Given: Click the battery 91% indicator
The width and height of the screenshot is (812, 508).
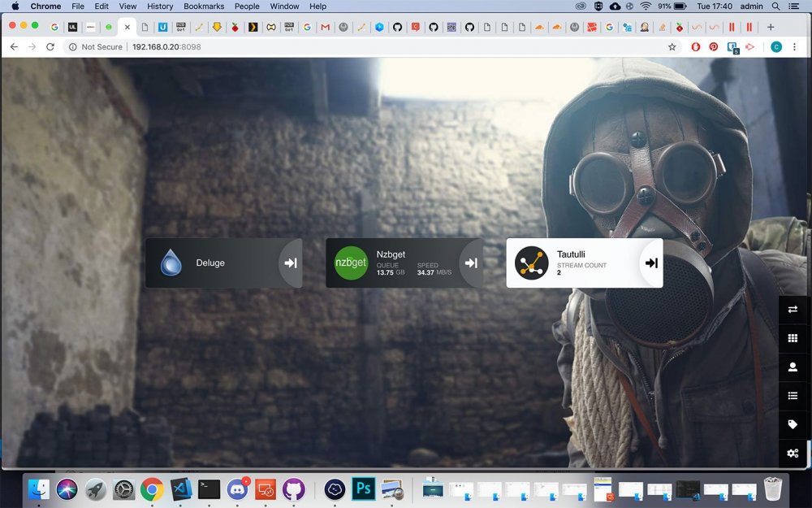Looking at the screenshot, I should click(672, 7).
